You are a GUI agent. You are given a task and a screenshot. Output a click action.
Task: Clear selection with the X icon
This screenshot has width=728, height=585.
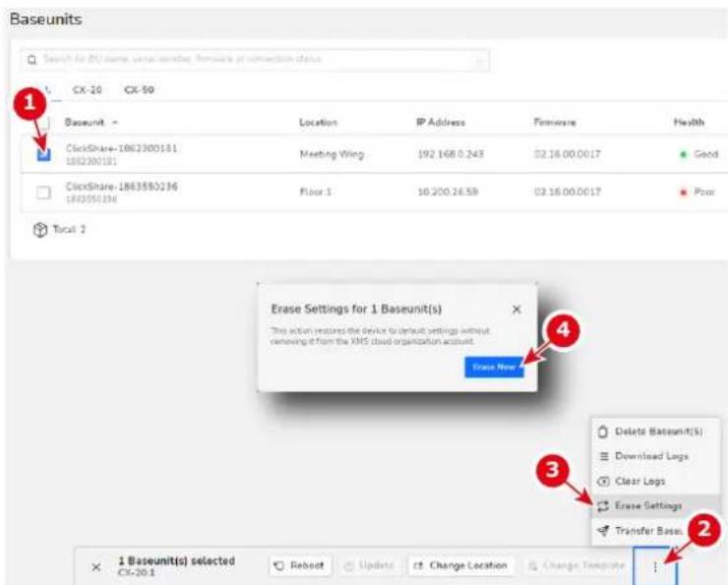(x=96, y=567)
